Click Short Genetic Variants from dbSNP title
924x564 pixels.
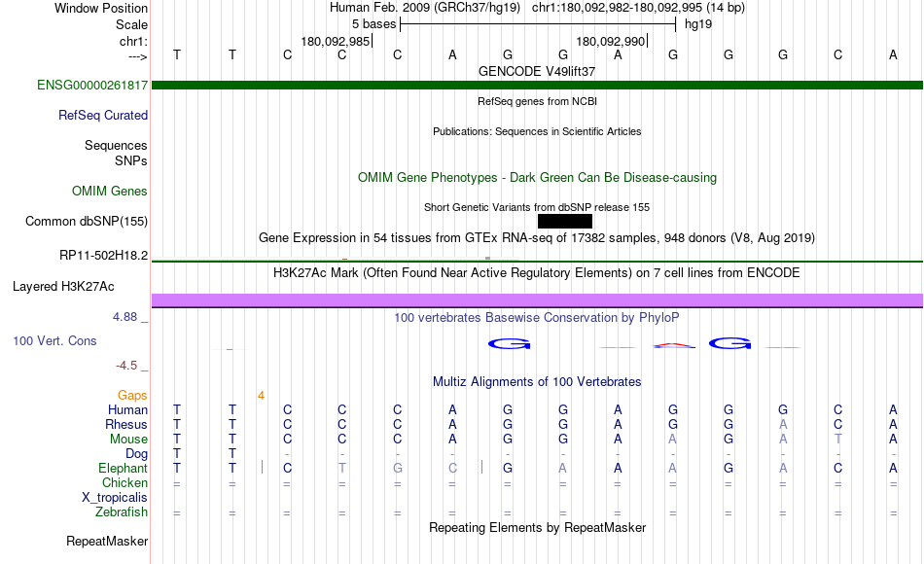coord(537,207)
